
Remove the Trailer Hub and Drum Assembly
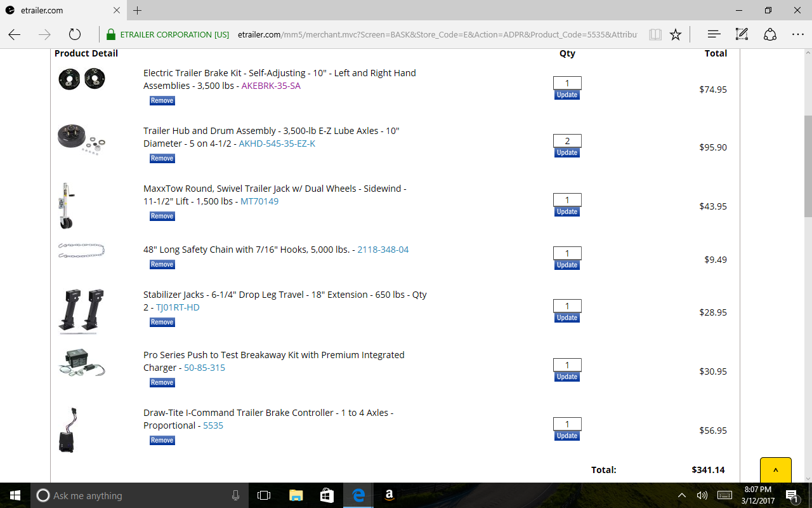point(162,158)
